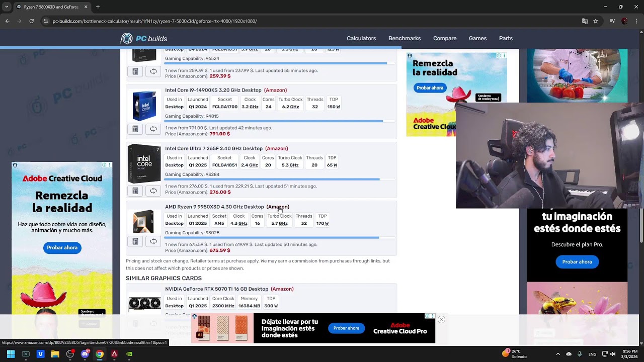Click the Intel Core i9-14900KS product image
The height and width of the screenshot is (362, 644).
144,105
